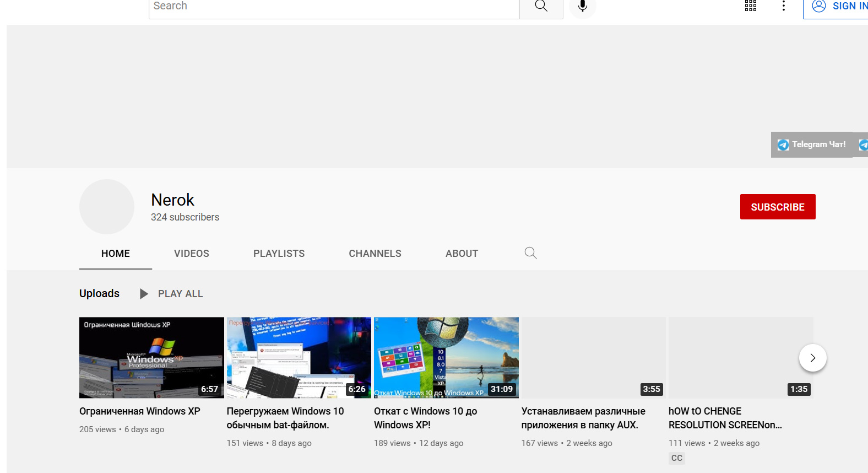Switch to the Videos tab
The height and width of the screenshot is (473, 868).
[191, 254]
